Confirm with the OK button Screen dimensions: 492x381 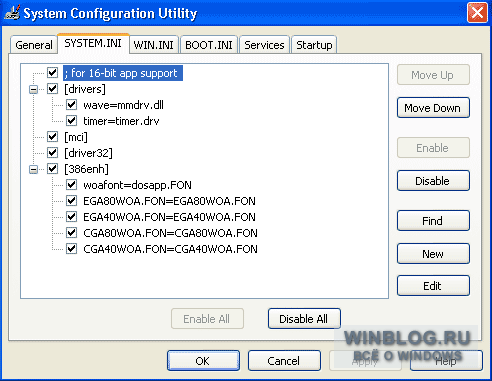pos(203,361)
